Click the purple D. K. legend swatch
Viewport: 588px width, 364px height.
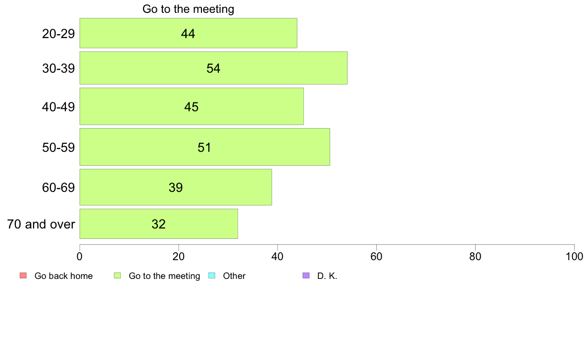tap(306, 275)
